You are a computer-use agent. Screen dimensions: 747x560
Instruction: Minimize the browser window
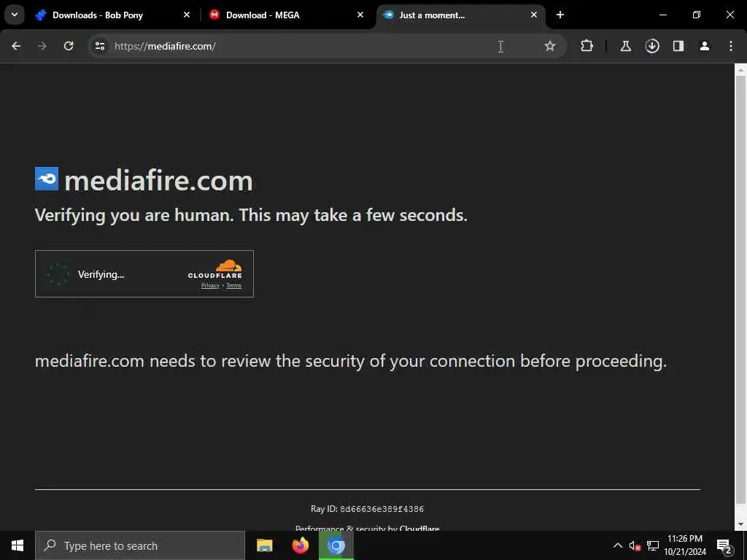[662, 15]
